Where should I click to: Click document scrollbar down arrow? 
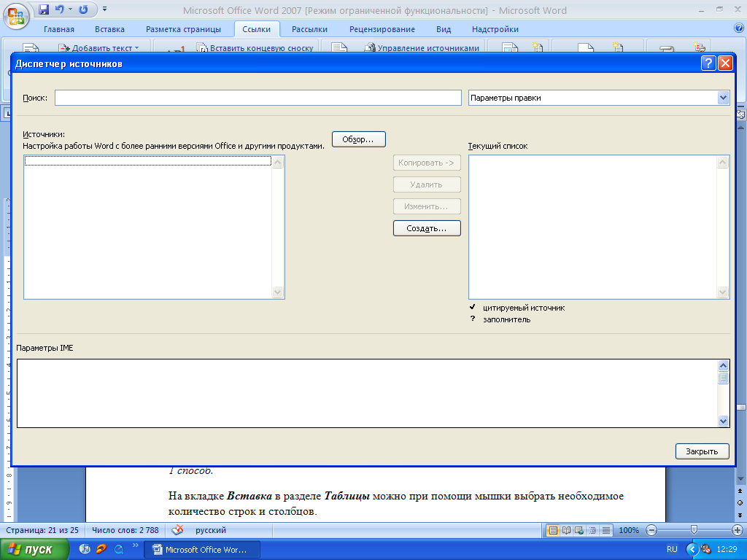(740, 478)
